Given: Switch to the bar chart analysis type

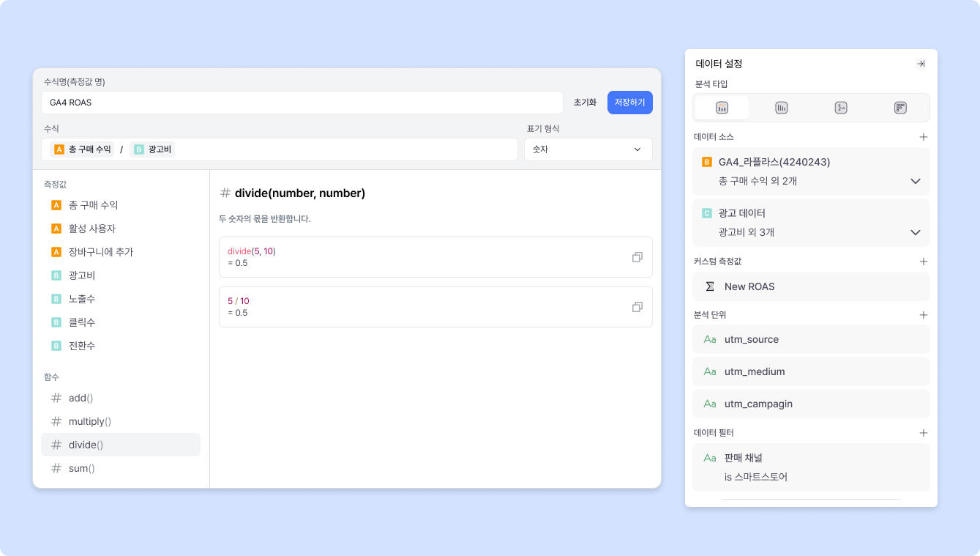Looking at the screenshot, I should pos(781,107).
